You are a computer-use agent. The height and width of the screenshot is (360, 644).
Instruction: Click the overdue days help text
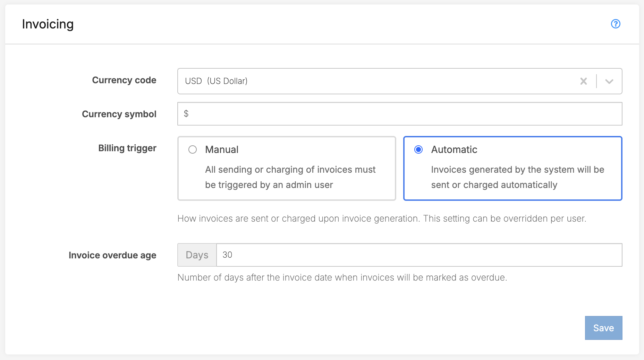[342, 277]
